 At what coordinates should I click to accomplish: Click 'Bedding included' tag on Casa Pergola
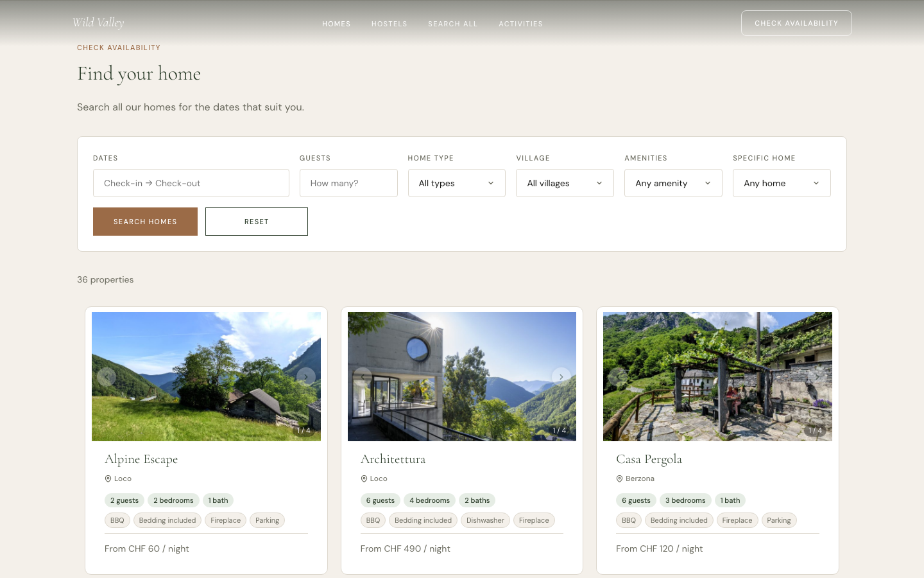679,520
